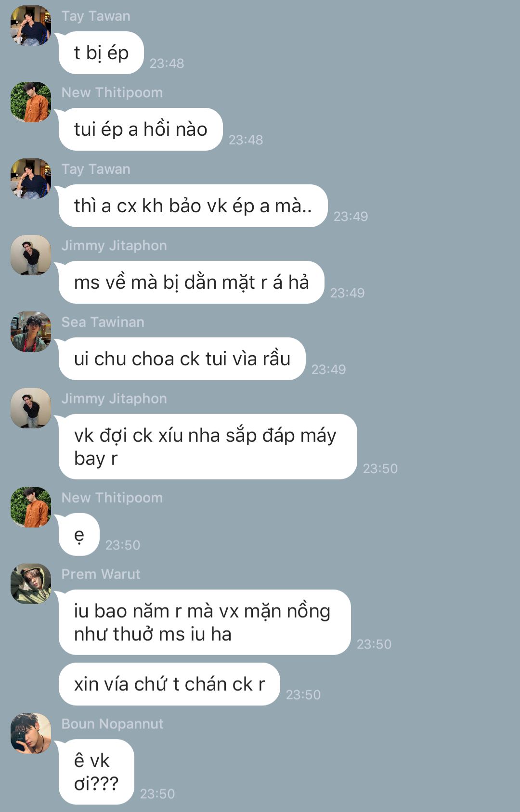The height and width of the screenshot is (812, 520).
Task: Open Boun Nopannut's profile picture
Action: [31, 734]
